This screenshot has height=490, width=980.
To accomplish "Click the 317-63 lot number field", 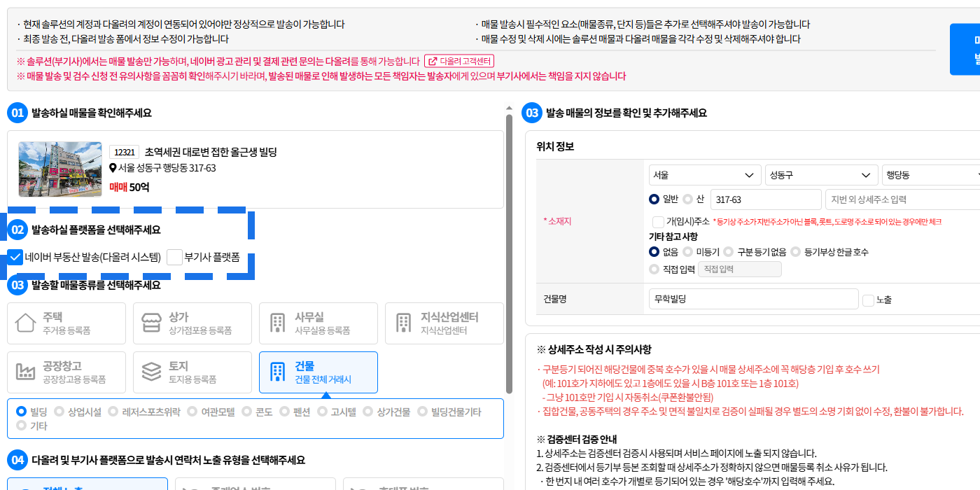I will coord(765,199).
